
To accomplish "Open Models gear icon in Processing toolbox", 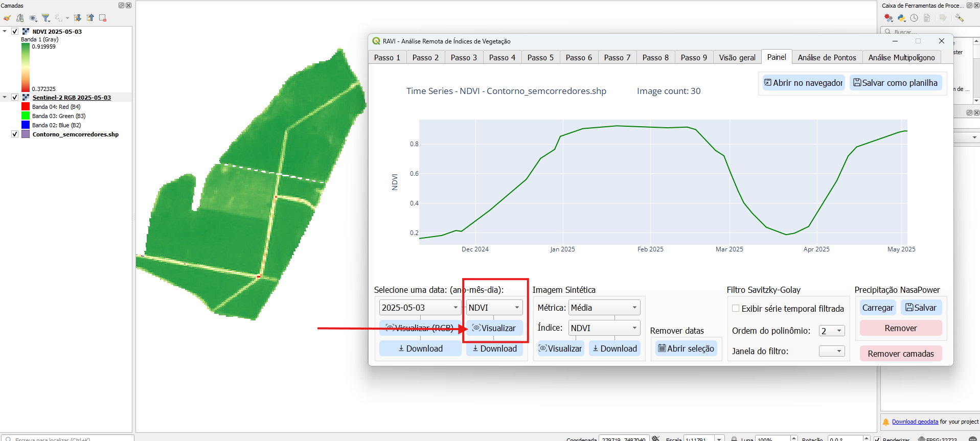I will point(888,18).
